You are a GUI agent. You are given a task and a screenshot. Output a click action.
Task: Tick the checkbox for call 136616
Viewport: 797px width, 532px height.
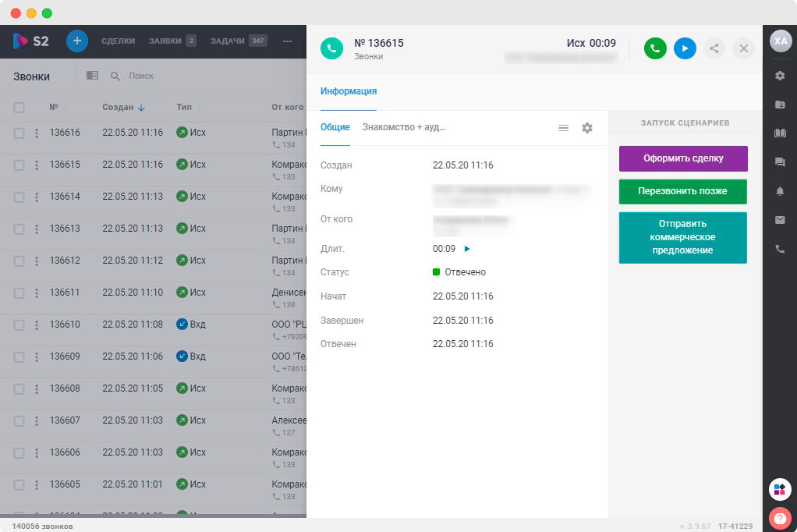pos(19,133)
